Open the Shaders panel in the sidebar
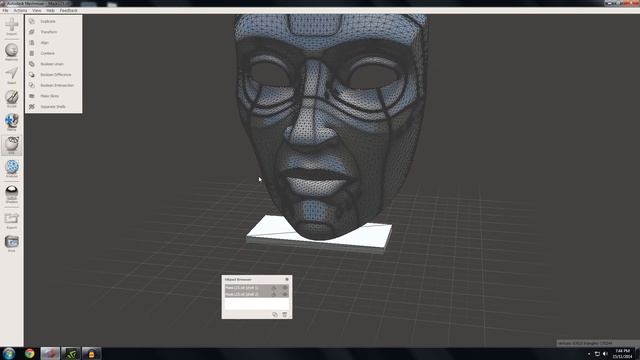Viewport: 640px width, 360px height. 11,194
